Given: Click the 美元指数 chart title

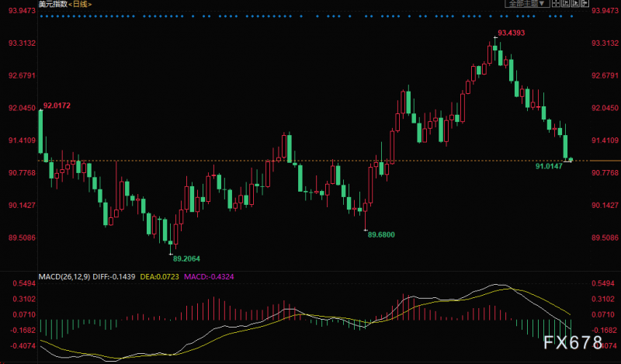Looking at the screenshot, I should [x=53, y=4].
